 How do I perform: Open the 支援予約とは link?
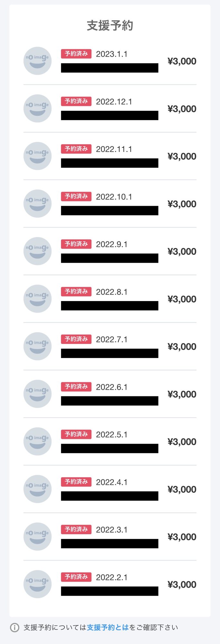point(108,627)
